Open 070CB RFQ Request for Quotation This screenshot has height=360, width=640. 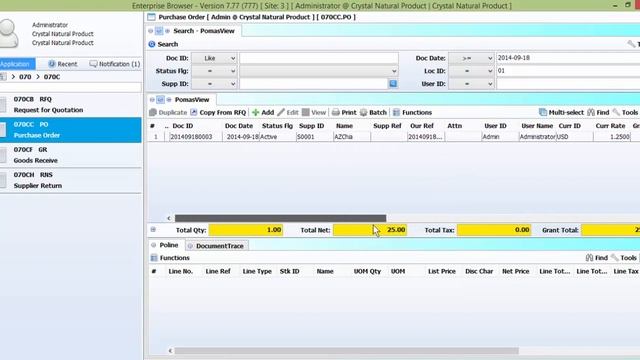[71, 104]
